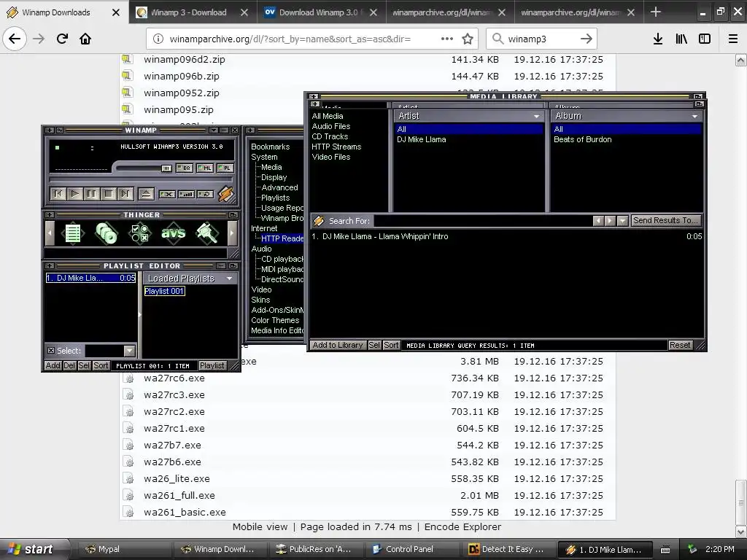Image resolution: width=747 pixels, height=560 pixels.
Task: Click the Search For input field
Action: 483,221
